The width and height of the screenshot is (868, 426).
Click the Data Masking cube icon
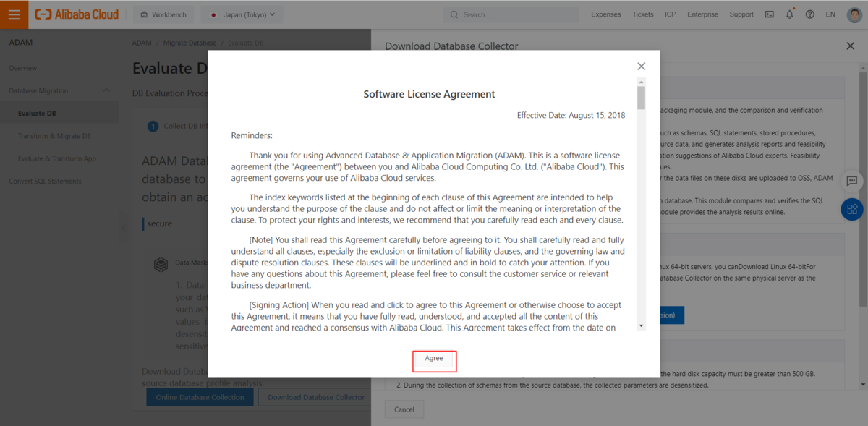161,265
